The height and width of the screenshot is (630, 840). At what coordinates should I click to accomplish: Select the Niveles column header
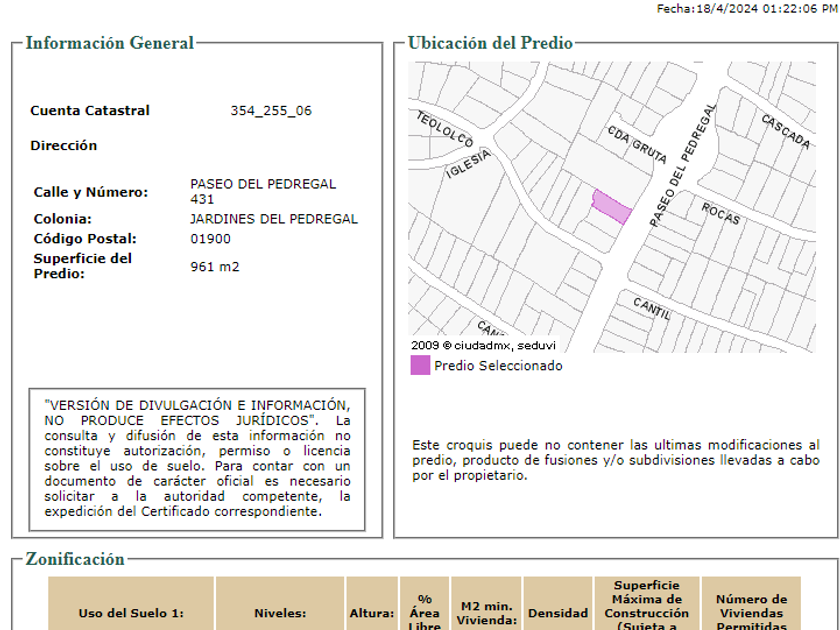280,613
